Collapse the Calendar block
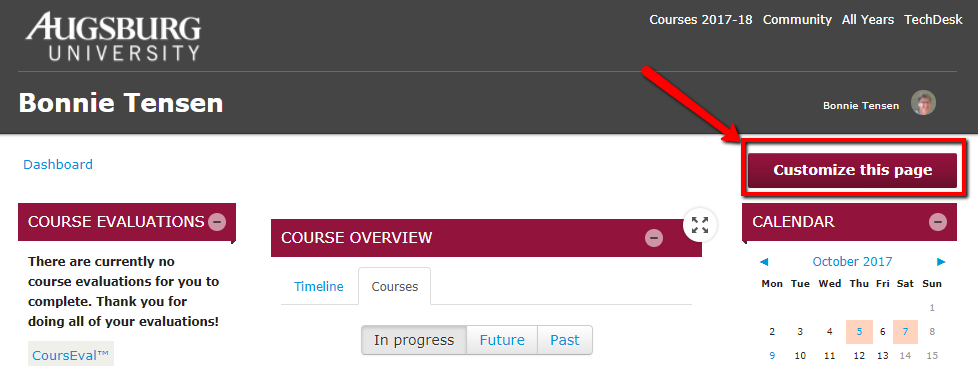 (937, 222)
